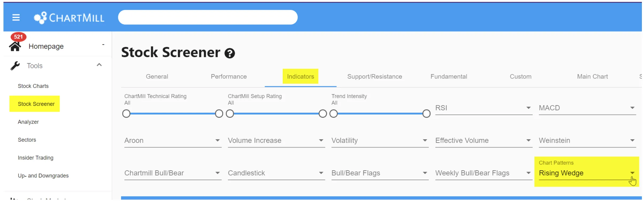Click the ChartMill gears logo
The width and height of the screenshot is (644, 202).
tap(40, 18)
